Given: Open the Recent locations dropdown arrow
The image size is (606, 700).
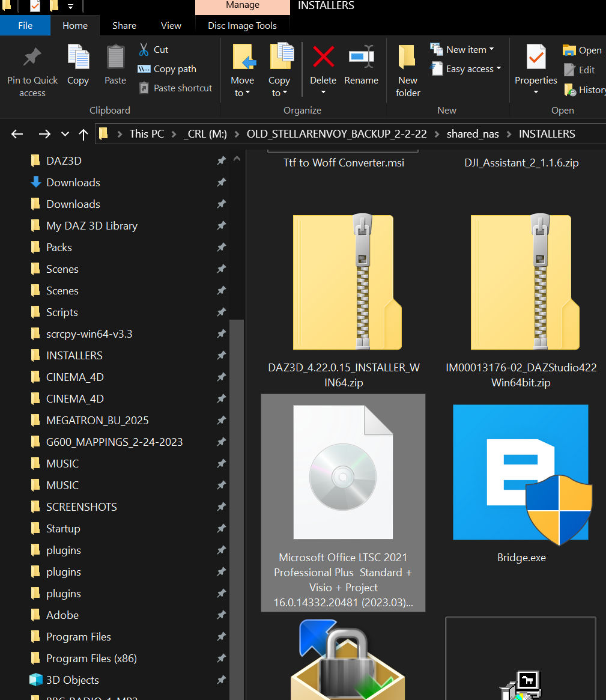Looking at the screenshot, I should click(65, 134).
